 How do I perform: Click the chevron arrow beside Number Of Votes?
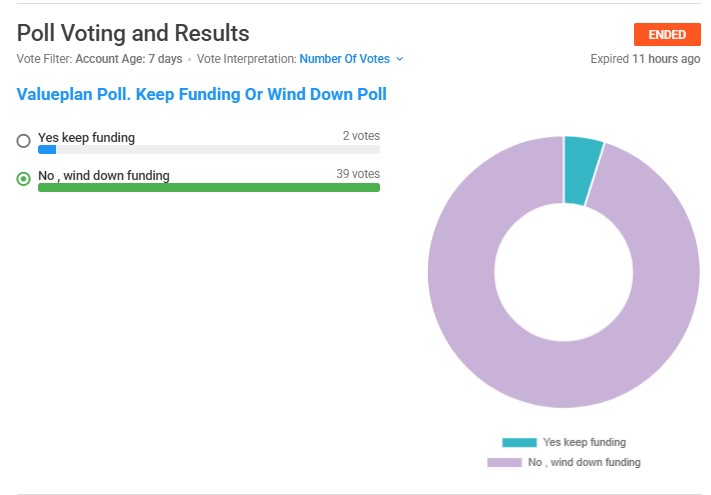[x=400, y=59]
